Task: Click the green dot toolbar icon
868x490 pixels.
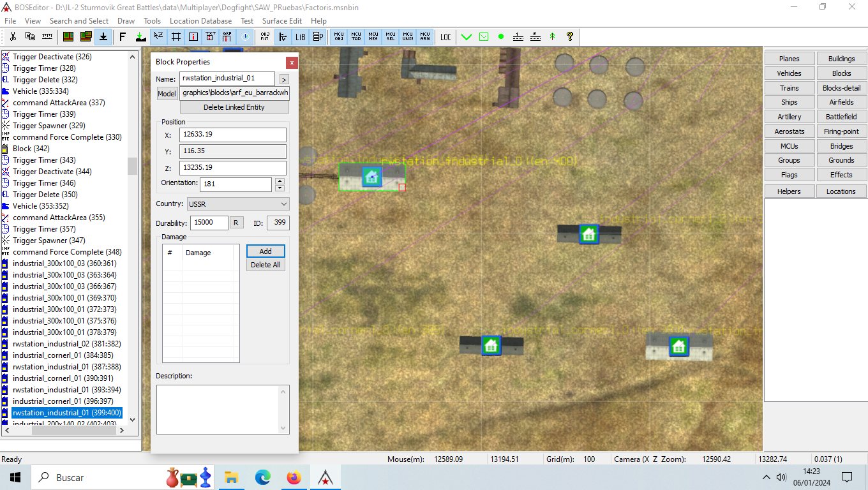Action: pyautogui.click(x=501, y=36)
